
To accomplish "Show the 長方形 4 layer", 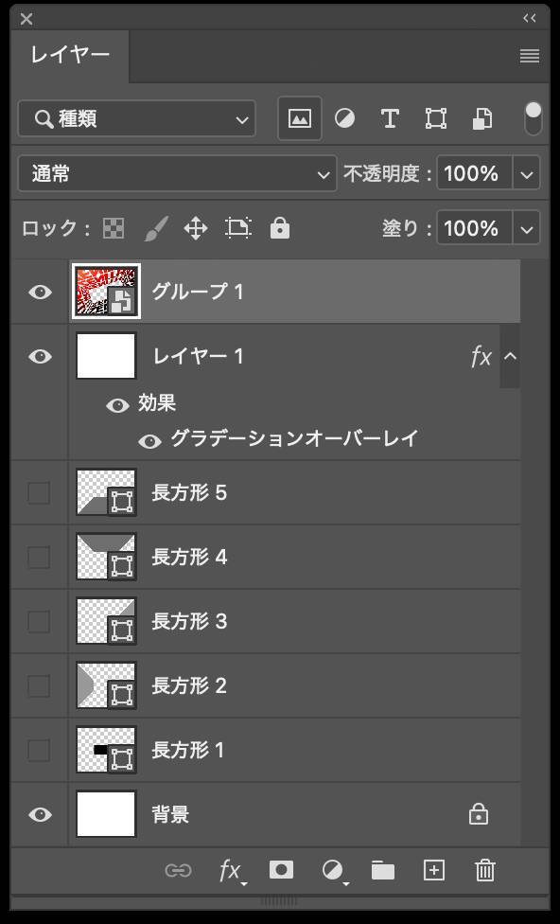I will 39,557.
